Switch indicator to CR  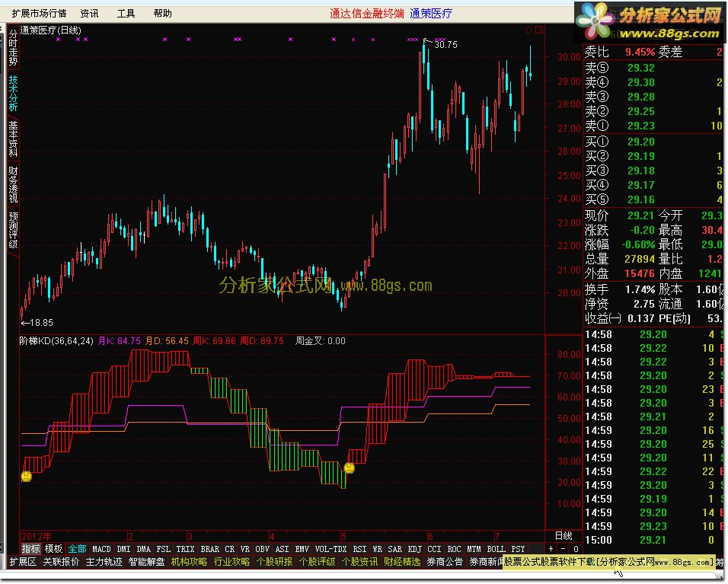[x=230, y=549]
